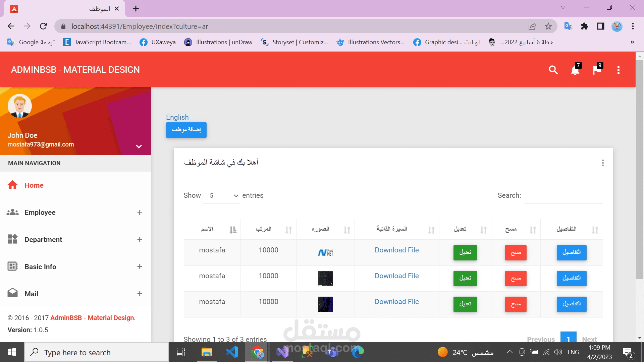Download File for the first mostafa row
Viewport: 644px width, 362px height.
396,250
